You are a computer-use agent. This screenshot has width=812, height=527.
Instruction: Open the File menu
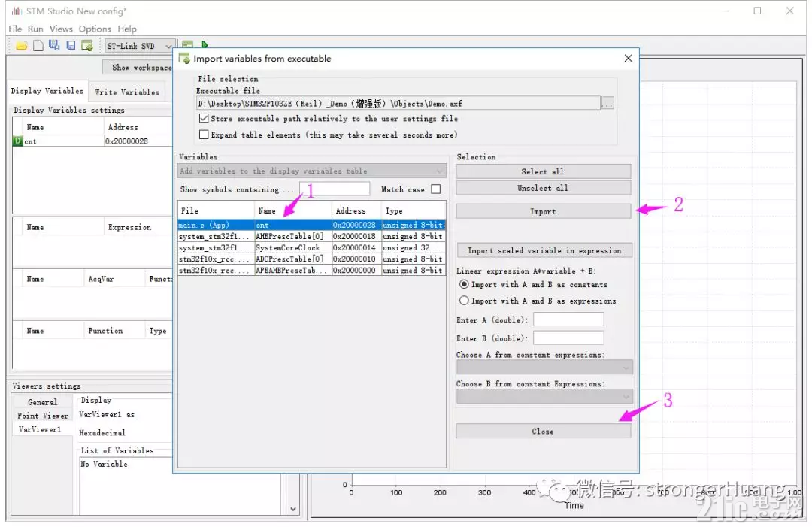15,29
